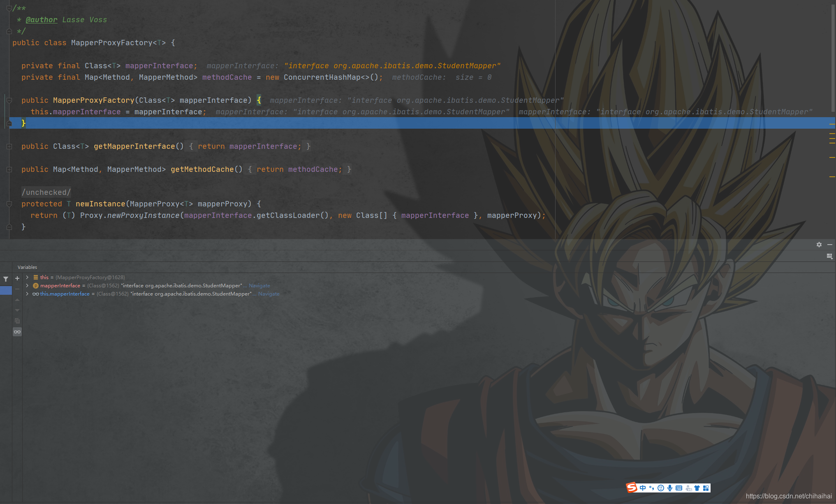Open debugger settings gear icon
Image resolution: width=836 pixels, height=504 pixels.
[819, 245]
